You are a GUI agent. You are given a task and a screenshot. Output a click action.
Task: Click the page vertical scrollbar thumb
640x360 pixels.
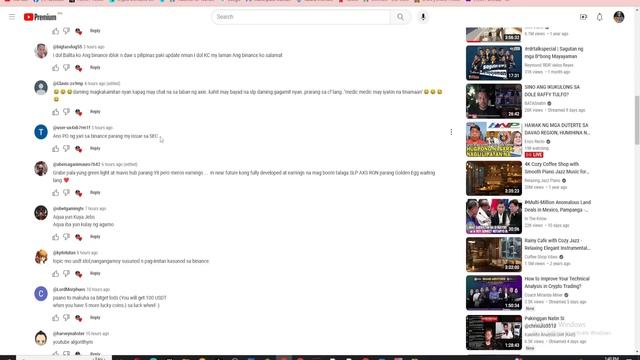click(x=637, y=120)
